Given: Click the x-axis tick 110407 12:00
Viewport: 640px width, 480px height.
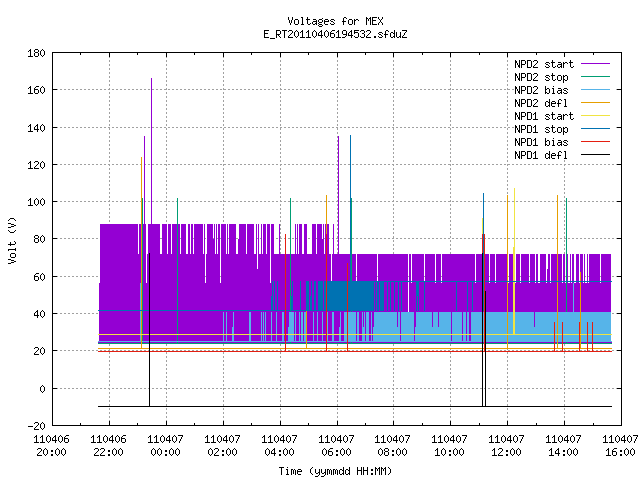Looking at the screenshot, I should 507,446.
